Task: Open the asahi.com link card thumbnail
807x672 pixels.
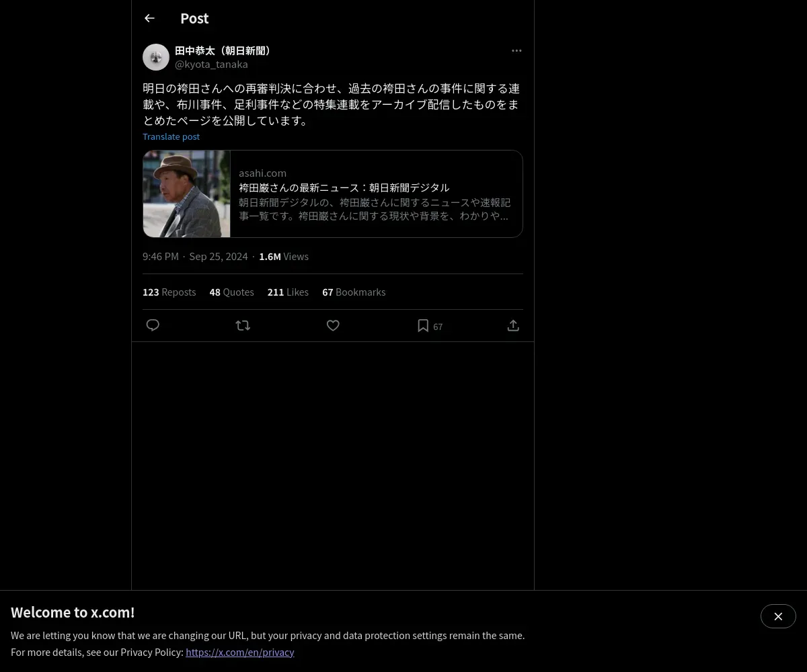Action: [186, 194]
